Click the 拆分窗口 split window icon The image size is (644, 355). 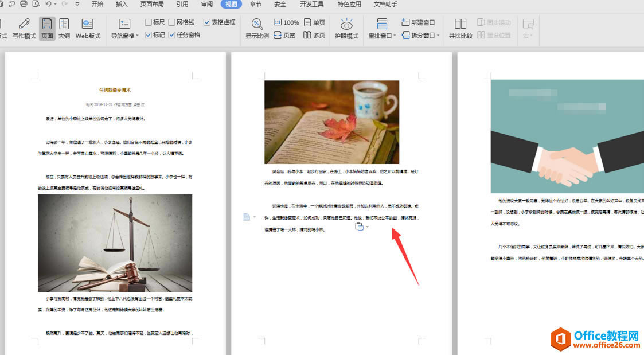(406, 36)
